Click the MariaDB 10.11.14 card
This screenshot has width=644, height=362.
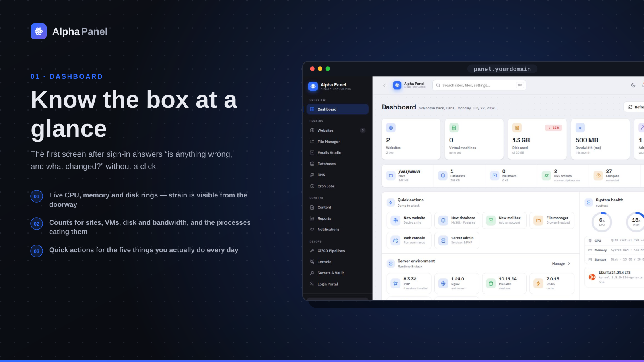tap(504, 284)
